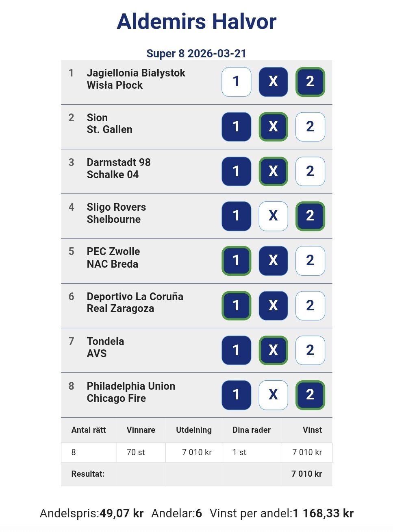Click the Philadelphia Union match row name
This screenshot has width=393, height=532.
[x=131, y=386]
